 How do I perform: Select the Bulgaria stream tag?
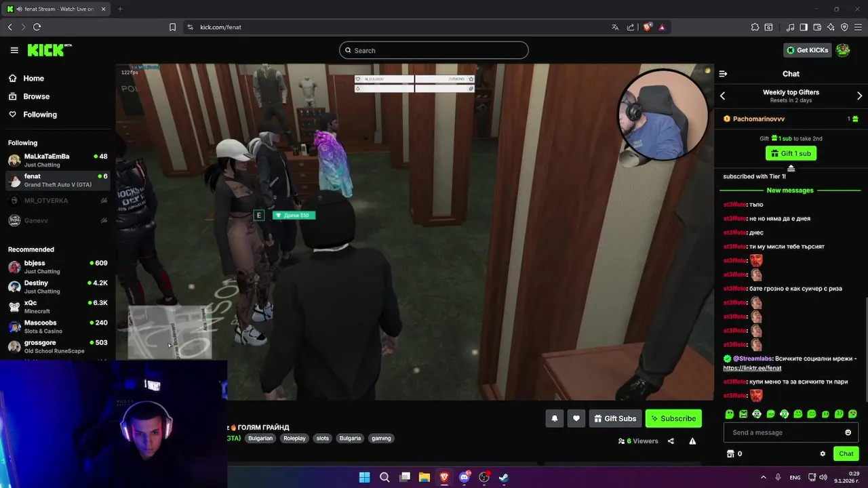point(350,439)
